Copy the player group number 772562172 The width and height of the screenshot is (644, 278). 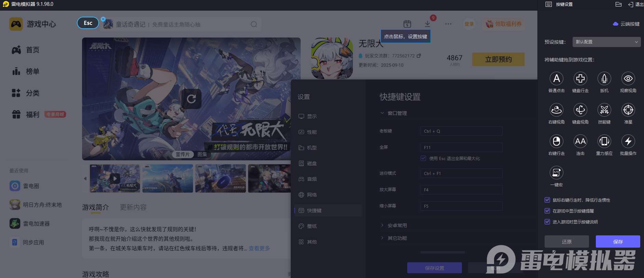(419, 56)
